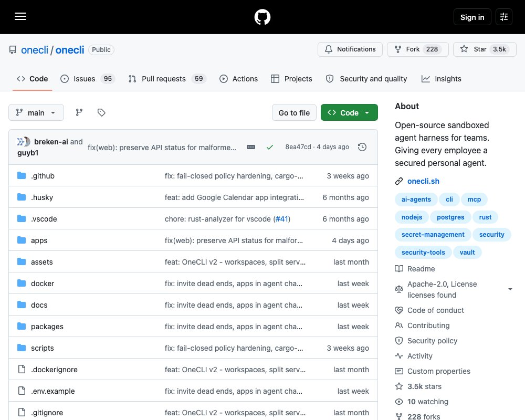Viewport: 525px width, 420px height.
Task: View the commit check status checkmark
Action: (270, 147)
